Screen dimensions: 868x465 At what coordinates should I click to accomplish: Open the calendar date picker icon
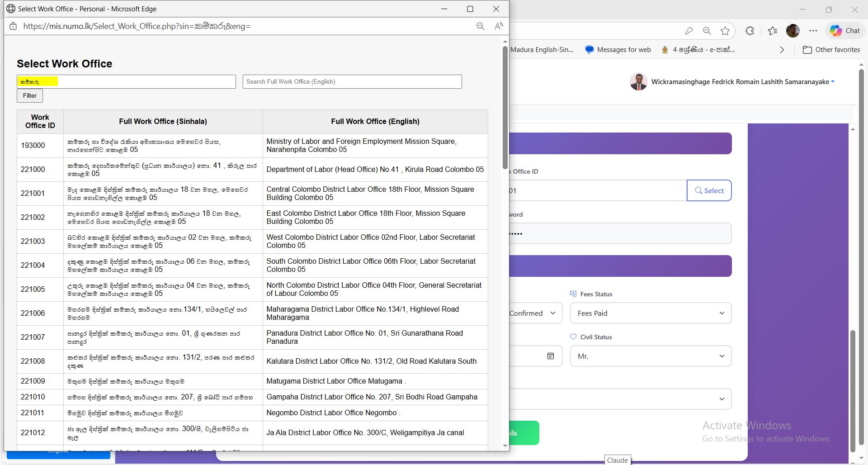pyautogui.click(x=550, y=356)
